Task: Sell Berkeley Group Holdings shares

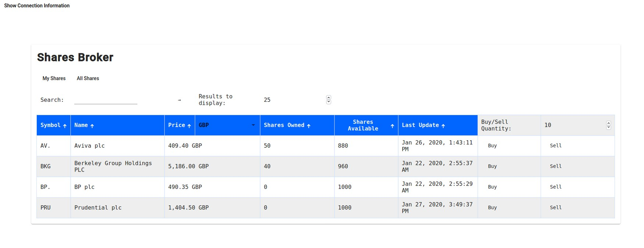Action: coord(555,166)
